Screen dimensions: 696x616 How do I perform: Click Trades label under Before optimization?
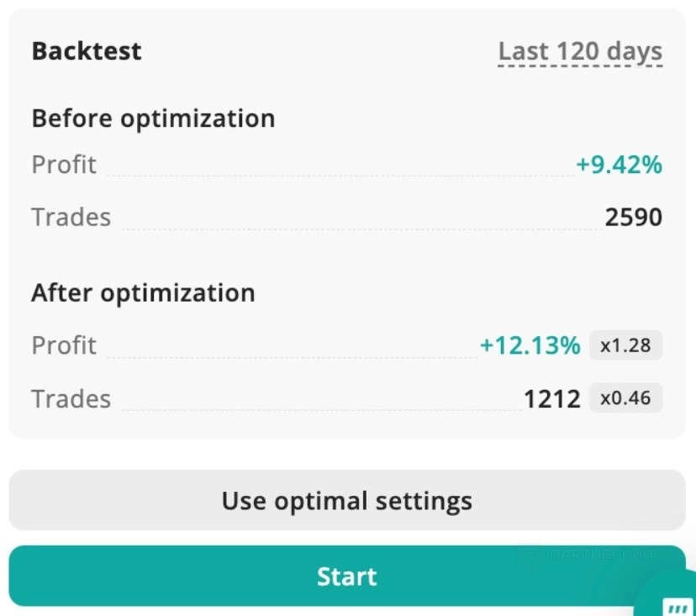coord(71,218)
